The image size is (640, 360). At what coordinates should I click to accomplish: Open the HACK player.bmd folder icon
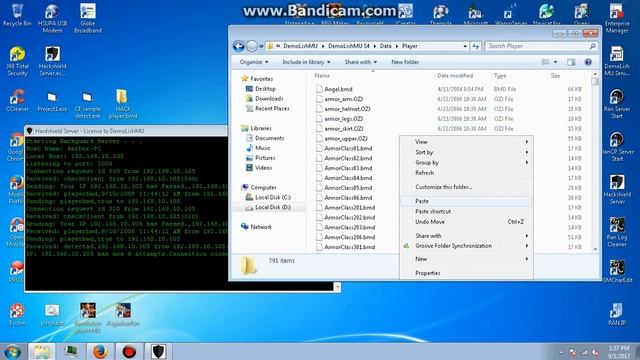(122, 104)
